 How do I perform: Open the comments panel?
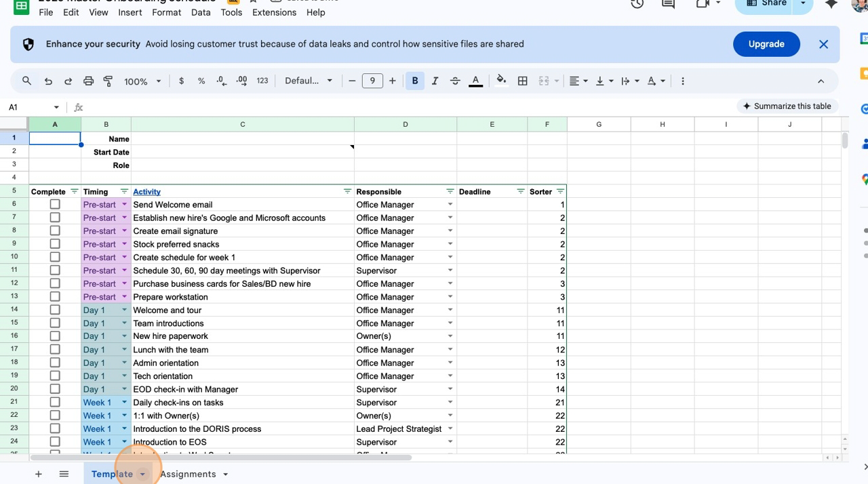click(x=668, y=4)
